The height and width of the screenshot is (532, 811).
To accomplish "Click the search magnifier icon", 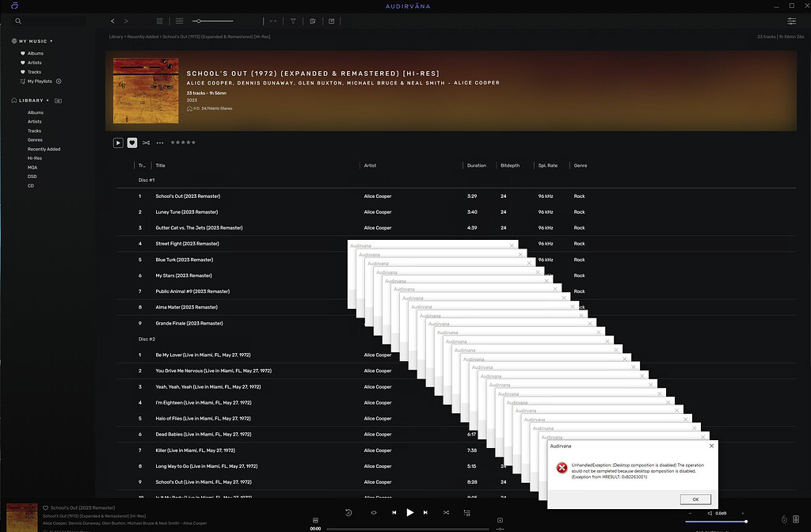I will tap(18, 21).
